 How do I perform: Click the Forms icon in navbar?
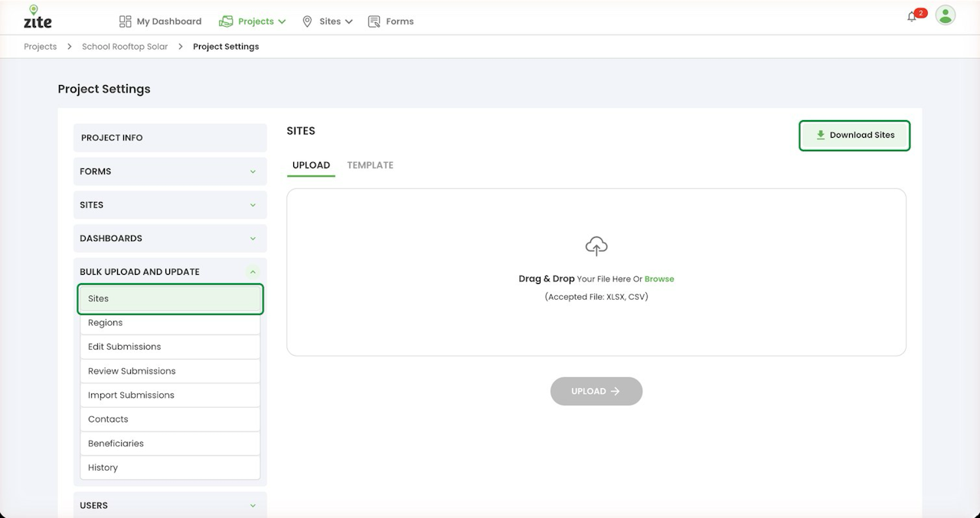click(374, 21)
